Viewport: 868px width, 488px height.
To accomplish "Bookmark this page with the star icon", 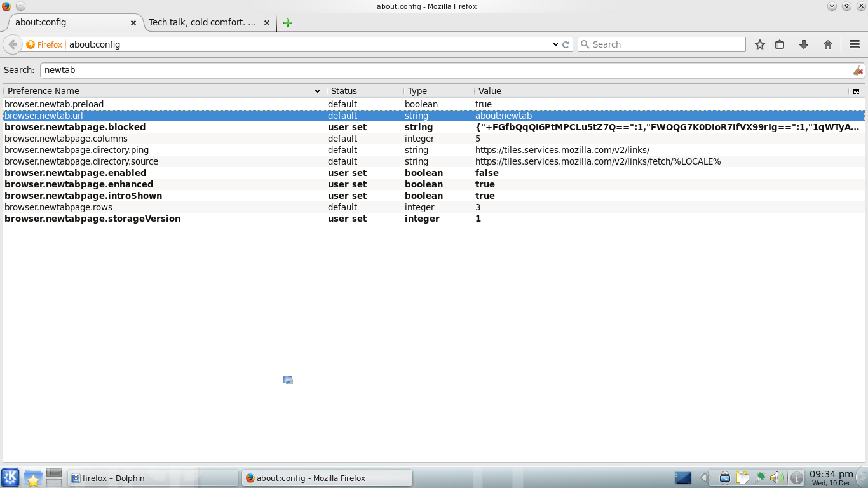I will tap(759, 44).
